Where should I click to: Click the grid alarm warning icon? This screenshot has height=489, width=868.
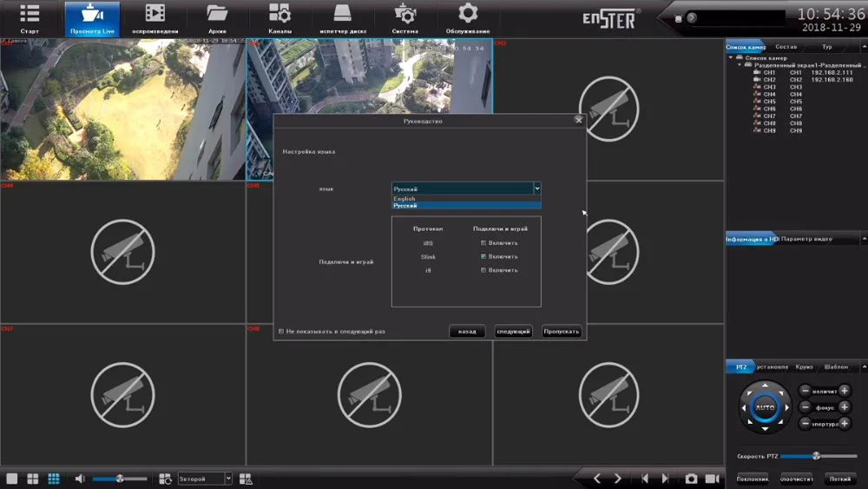(x=246, y=479)
